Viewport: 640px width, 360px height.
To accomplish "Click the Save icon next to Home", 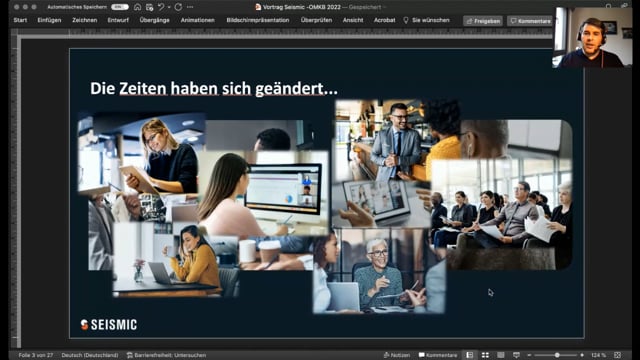I will [149, 7].
